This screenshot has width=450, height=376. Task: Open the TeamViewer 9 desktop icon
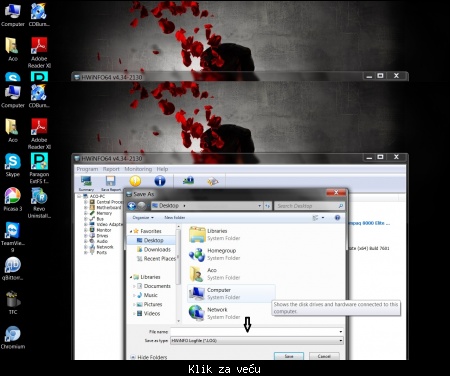(x=13, y=237)
